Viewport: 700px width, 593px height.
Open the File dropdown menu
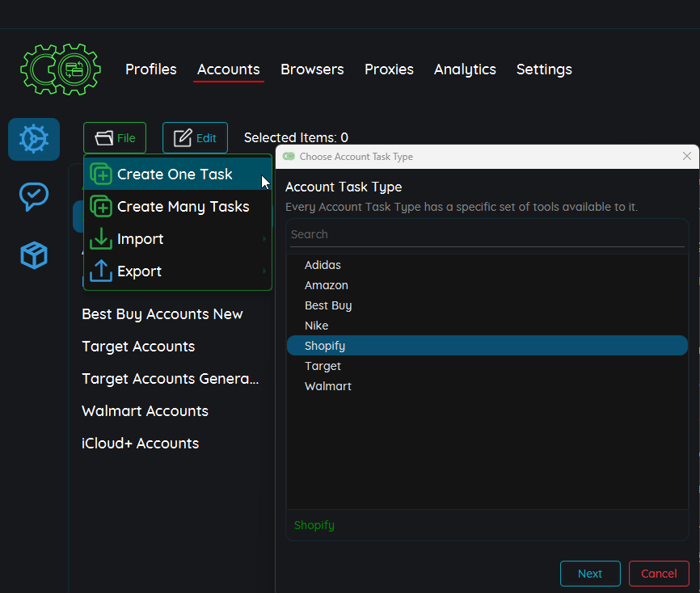(x=115, y=138)
